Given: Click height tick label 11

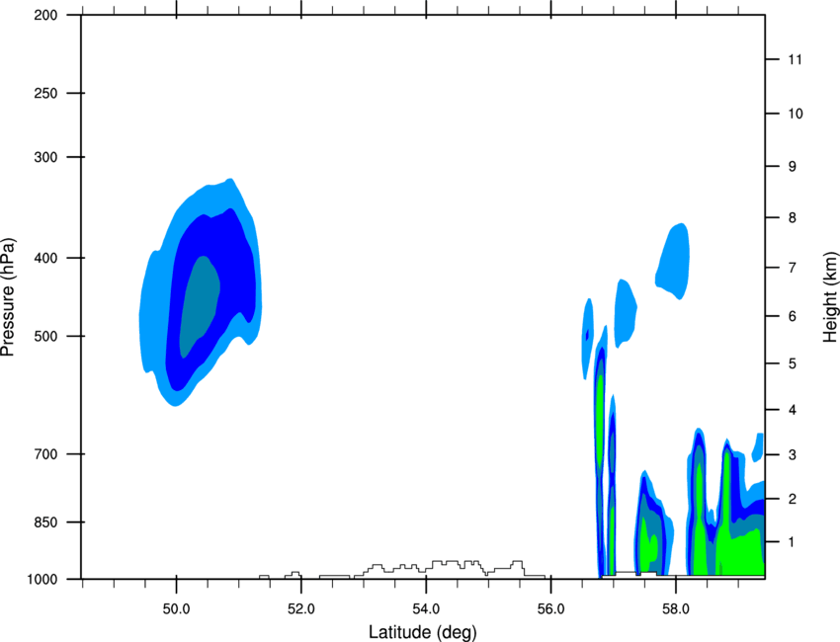Looking at the screenshot, I should tap(795, 59).
